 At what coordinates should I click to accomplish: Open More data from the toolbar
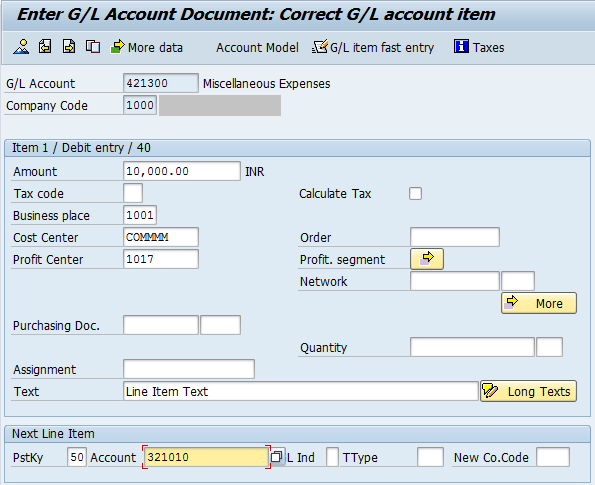(x=146, y=47)
